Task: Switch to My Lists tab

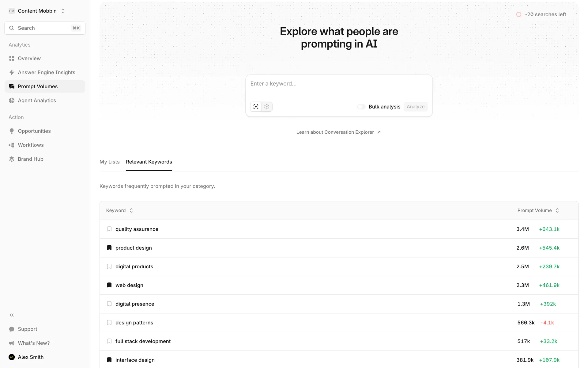Action: pos(109,162)
